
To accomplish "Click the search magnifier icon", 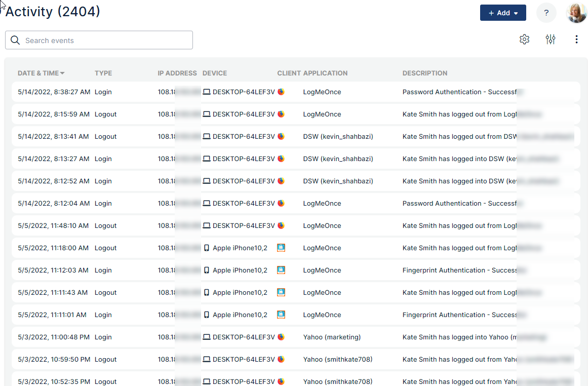I will pyautogui.click(x=15, y=40).
